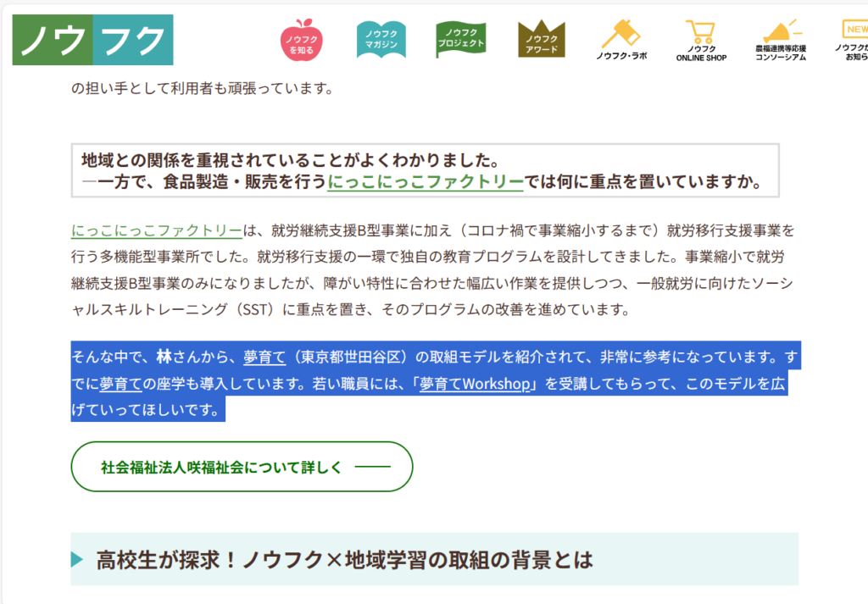868x604 pixels.
Task: Click 社会福祉法人咲福祉会について詳しく button
Action: (x=242, y=467)
